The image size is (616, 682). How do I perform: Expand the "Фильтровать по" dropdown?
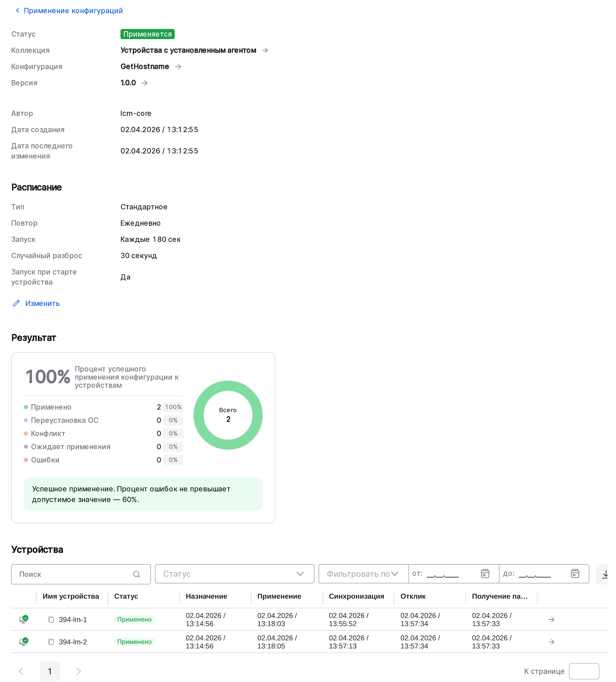click(395, 574)
